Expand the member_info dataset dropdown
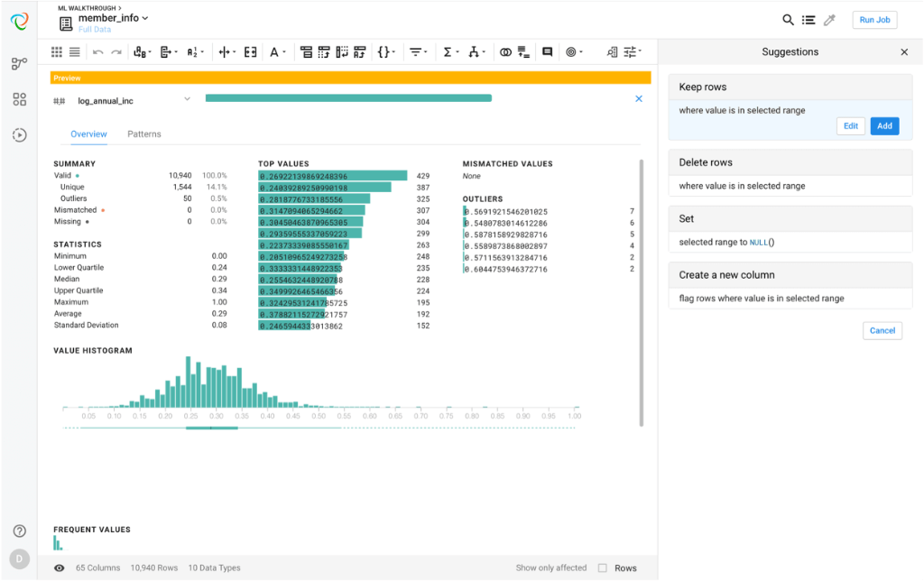The width and height of the screenshot is (924, 581). pos(145,18)
